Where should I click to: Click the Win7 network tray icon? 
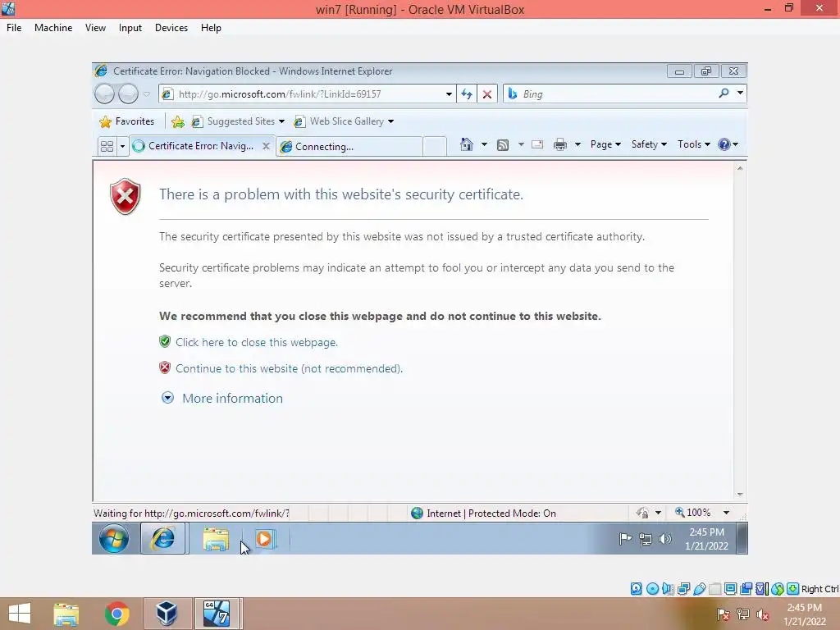pos(646,539)
